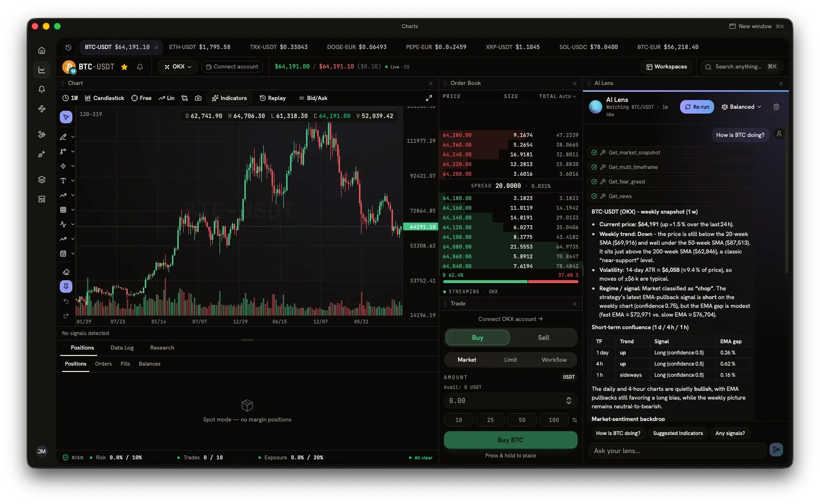Select the cursor pointer tool
This screenshot has width=820, height=504.
66,117
